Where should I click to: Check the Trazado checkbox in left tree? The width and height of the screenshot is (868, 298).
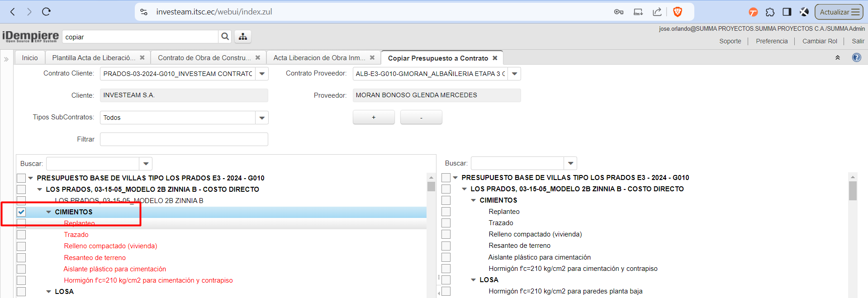pos(21,235)
